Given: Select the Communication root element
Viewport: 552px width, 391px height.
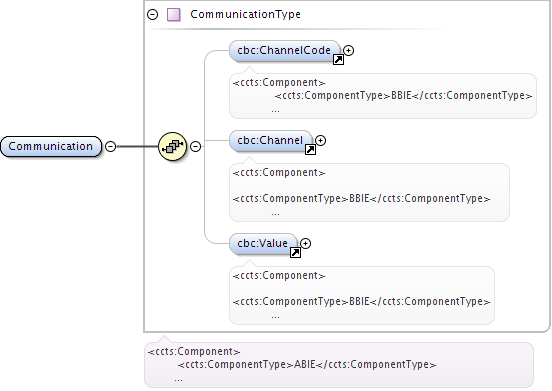Looking at the screenshot, I should pos(51,146).
